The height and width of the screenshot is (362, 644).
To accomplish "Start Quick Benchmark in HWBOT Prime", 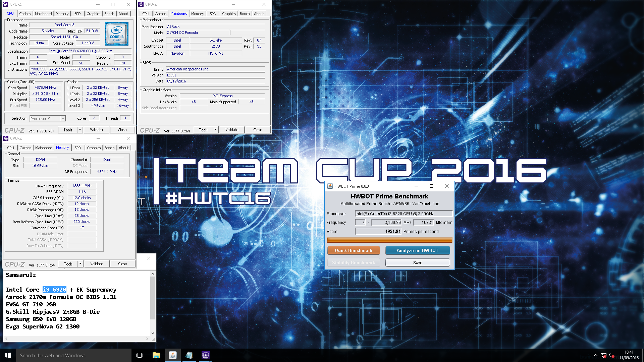I will [354, 250].
